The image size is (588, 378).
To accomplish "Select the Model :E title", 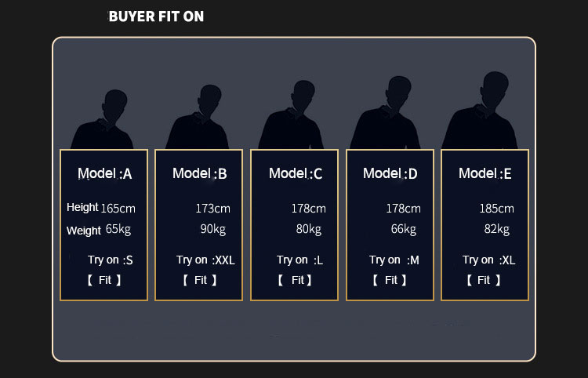I will (485, 173).
